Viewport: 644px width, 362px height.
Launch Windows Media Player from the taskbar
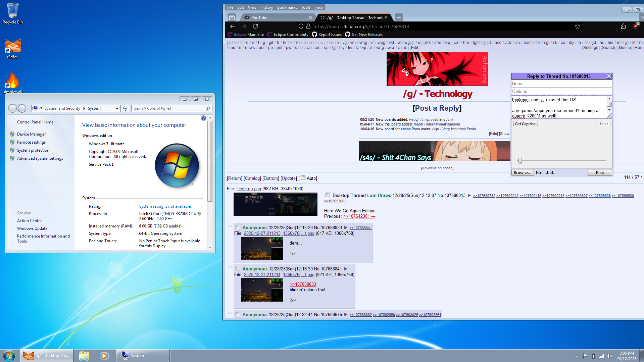click(x=104, y=356)
